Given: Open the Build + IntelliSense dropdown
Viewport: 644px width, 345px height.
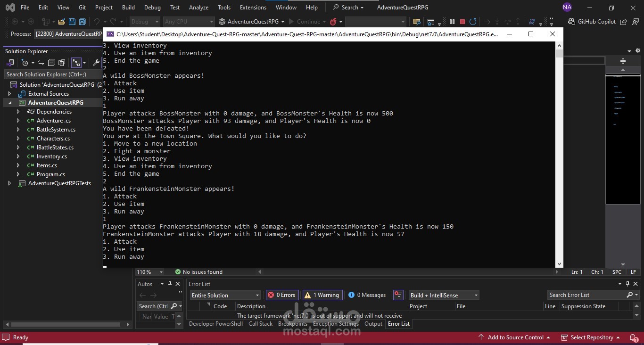Looking at the screenshot, I should 444,295.
